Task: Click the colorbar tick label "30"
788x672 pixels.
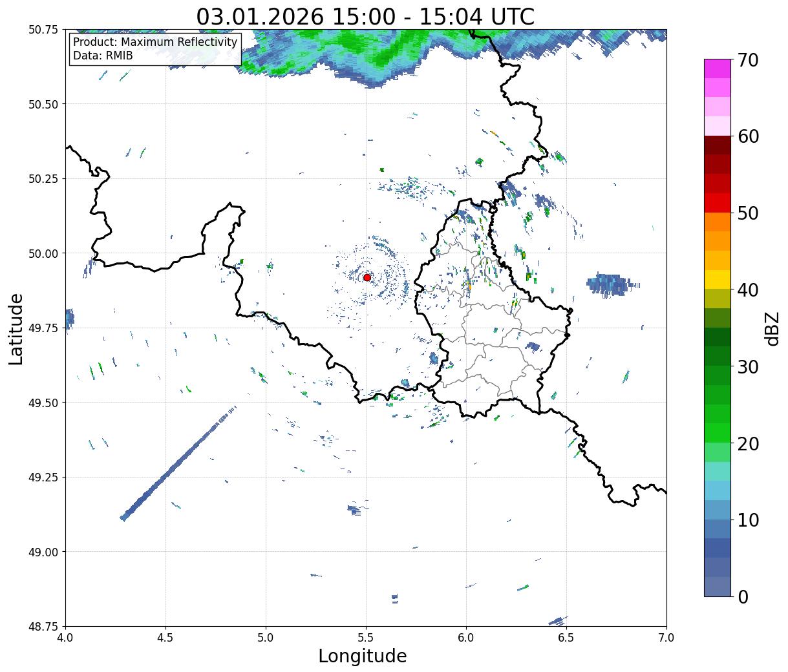Action: [x=748, y=366]
